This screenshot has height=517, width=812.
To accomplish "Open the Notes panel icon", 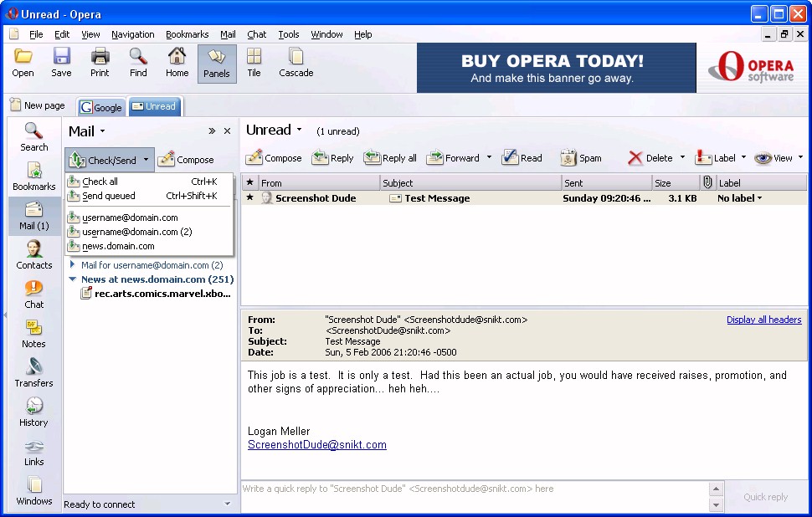I will click(33, 333).
